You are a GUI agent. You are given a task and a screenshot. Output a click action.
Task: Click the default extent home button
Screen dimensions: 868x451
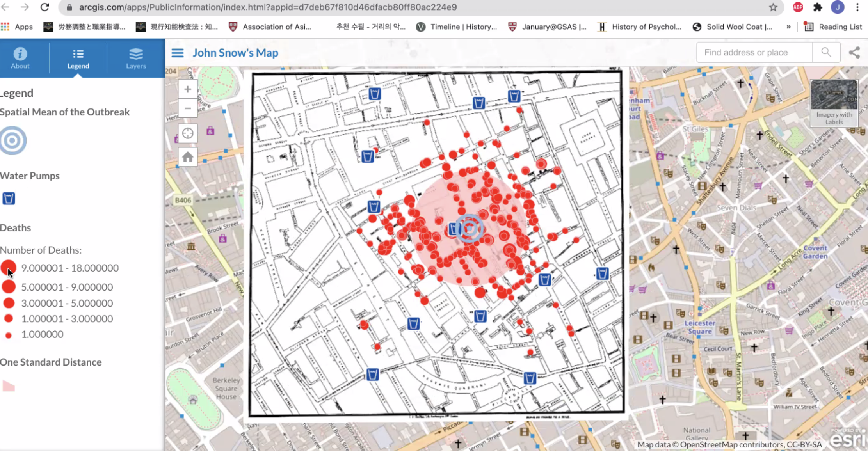click(187, 157)
